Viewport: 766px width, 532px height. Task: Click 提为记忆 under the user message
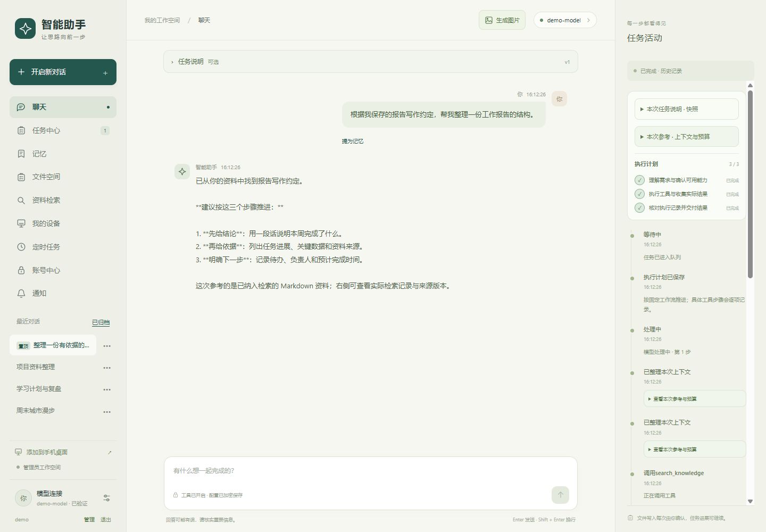pyautogui.click(x=353, y=141)
